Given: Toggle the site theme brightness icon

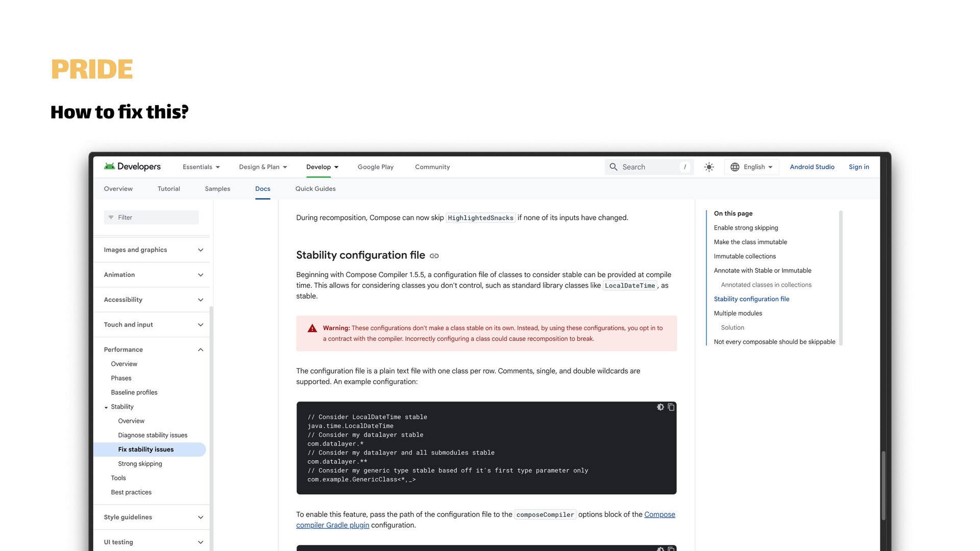Looking at the screenshot, I should [709, 167].
